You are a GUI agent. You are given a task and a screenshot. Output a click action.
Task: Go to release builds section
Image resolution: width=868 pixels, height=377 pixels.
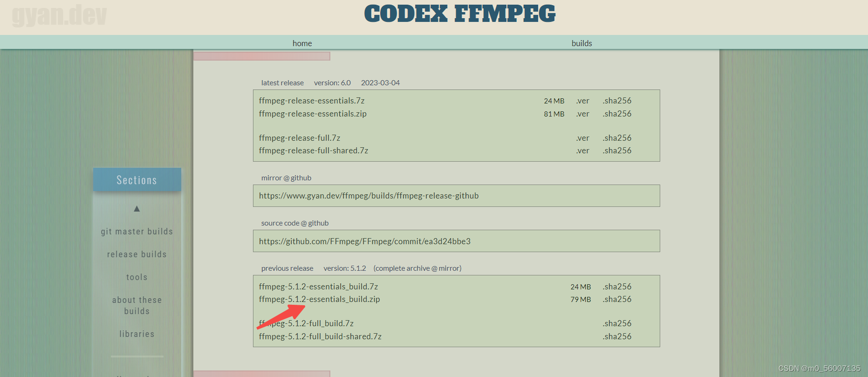[x=137, y=254]
